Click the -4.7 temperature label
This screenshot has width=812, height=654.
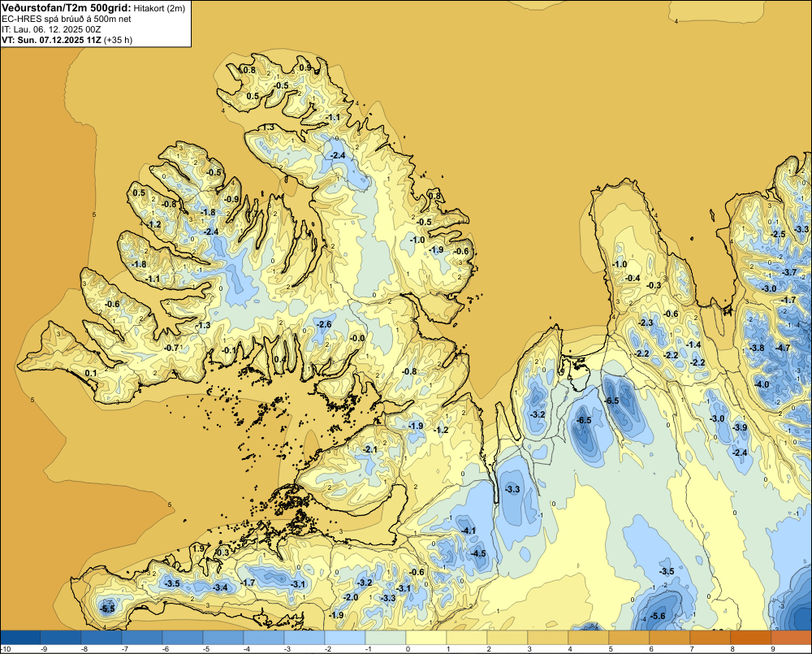(783, 348)
